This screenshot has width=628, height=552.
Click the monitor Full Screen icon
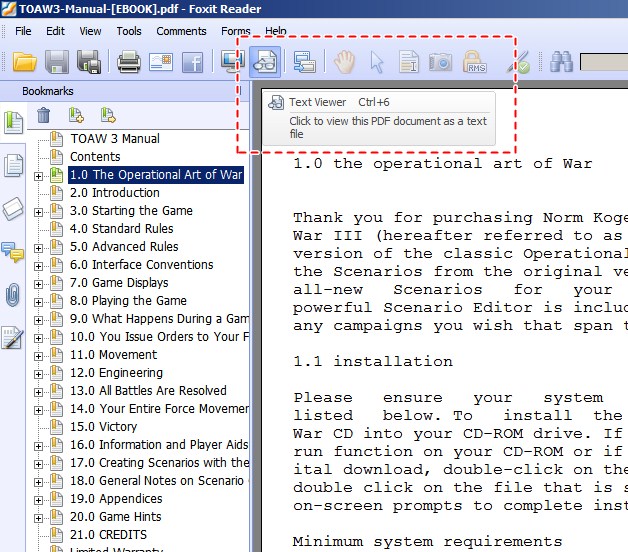point(232,62)
